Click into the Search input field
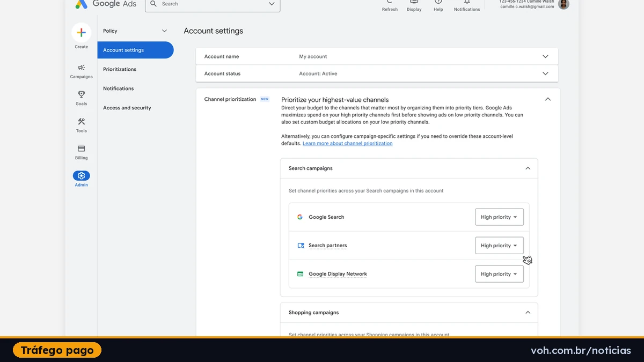Screen dimensions: 644x362 (x=213, y=4)
